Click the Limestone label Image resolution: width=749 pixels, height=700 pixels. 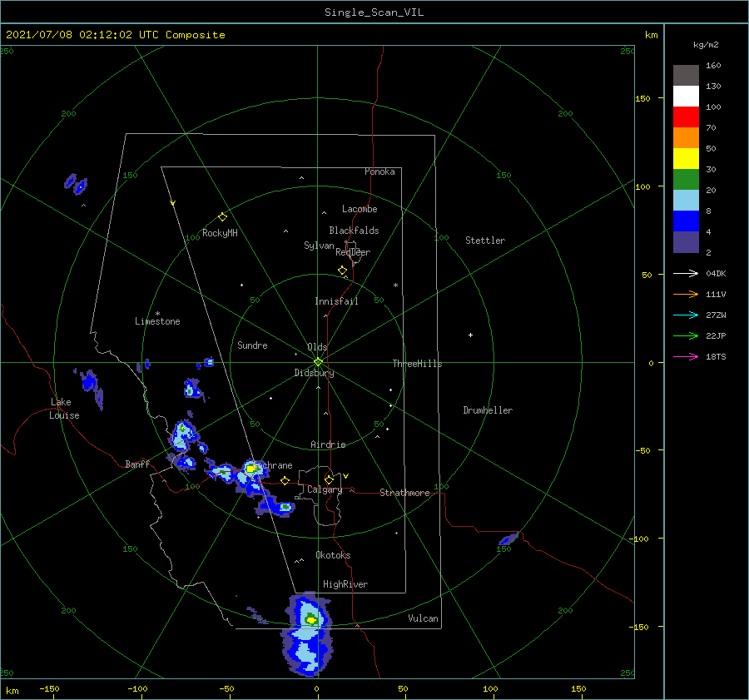157,321
